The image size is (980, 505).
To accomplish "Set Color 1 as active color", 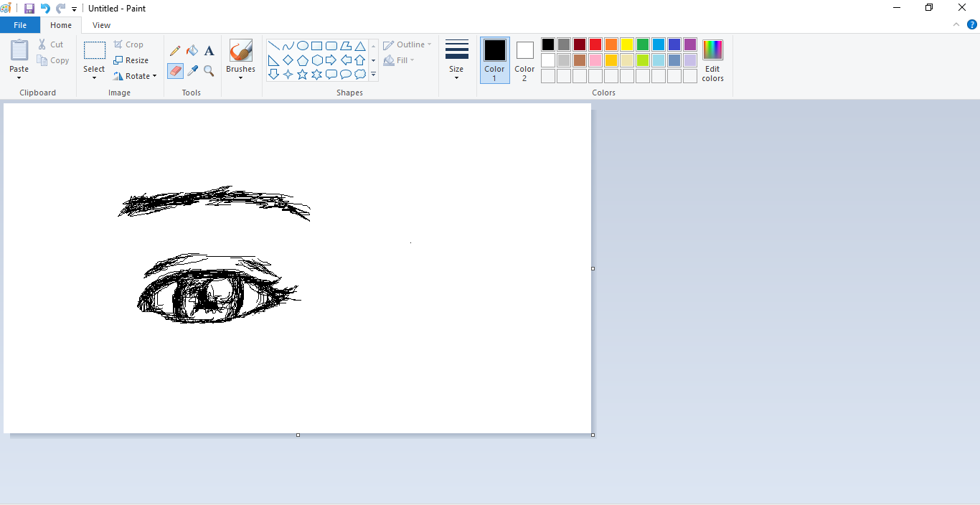I will coord(494,60).
